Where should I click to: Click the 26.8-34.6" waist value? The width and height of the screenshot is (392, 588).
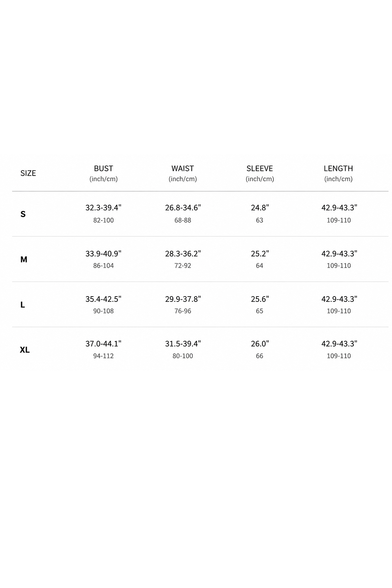coord(183,208)
